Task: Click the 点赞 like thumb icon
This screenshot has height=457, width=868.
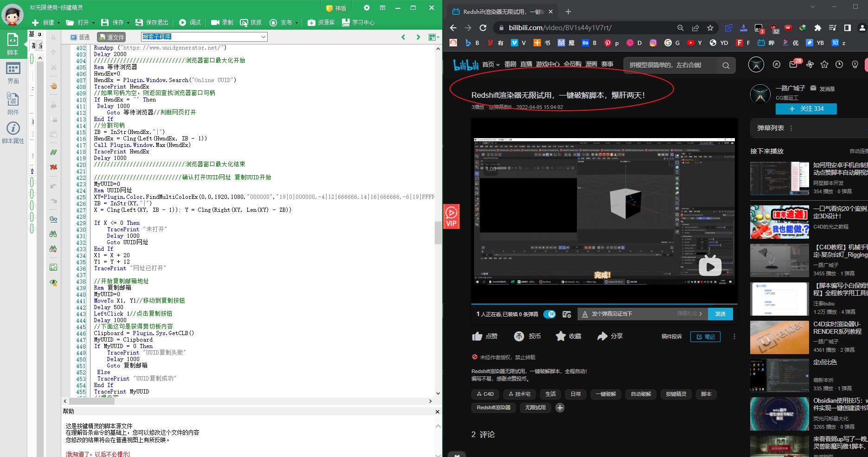Action: [x=477, y=336]
